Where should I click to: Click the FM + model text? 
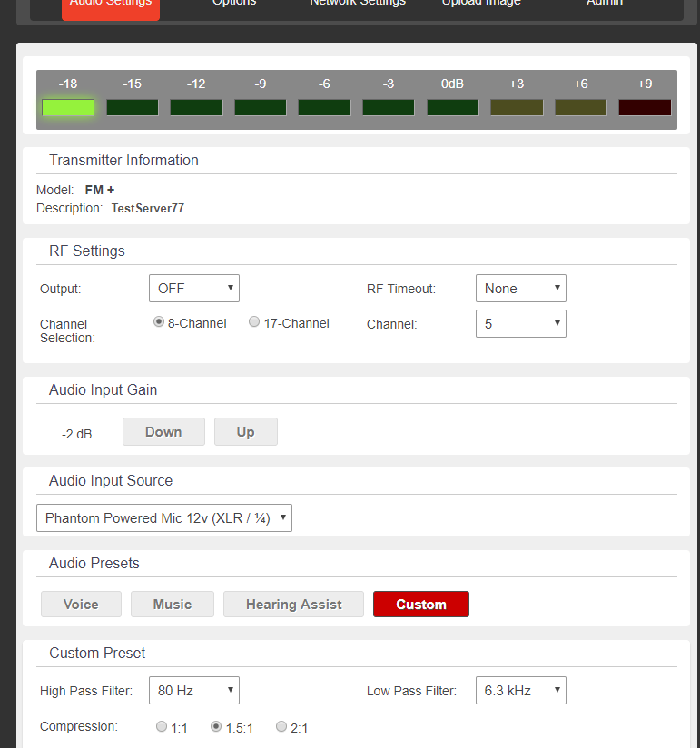click(100, 190)
